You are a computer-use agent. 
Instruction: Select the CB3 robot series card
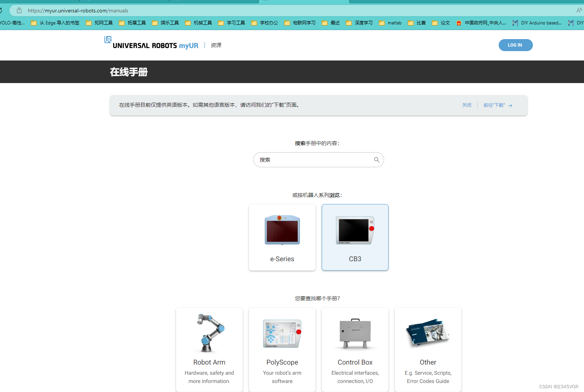pos(355,237)
